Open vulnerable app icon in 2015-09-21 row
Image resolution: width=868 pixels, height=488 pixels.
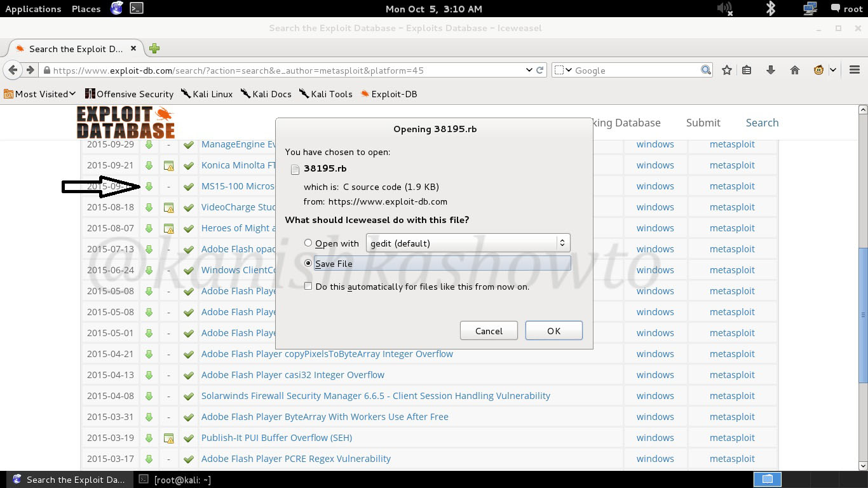click(x=168, y=166)
